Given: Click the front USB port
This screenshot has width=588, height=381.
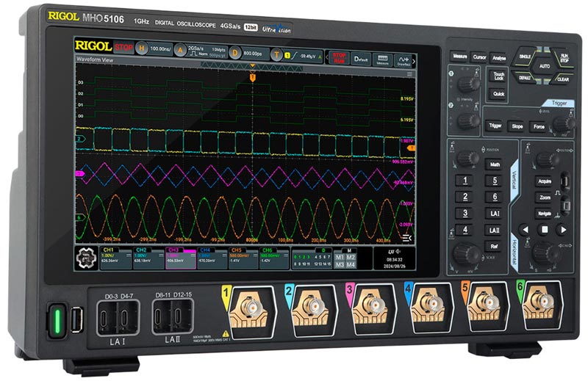Looking at the screenshot, I should point(76,320).
